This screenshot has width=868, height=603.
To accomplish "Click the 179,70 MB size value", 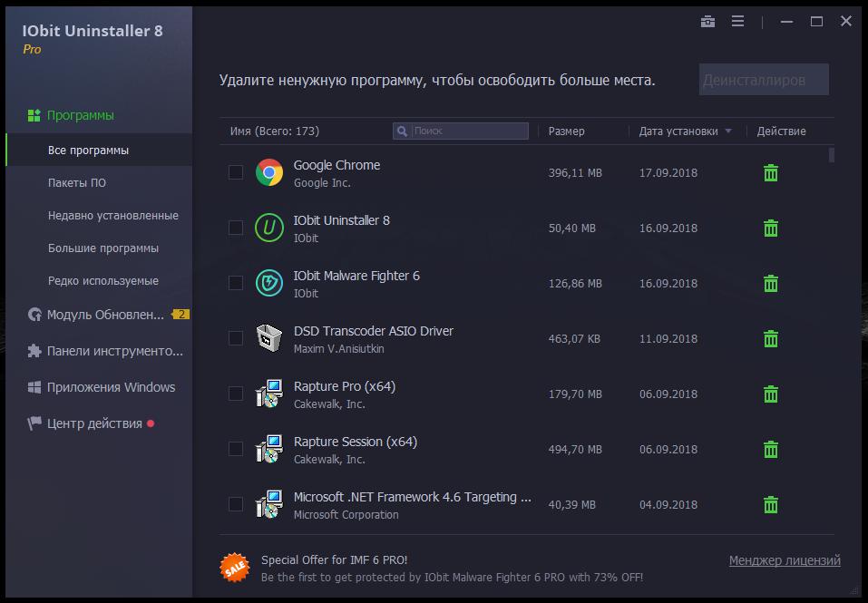I will point(575,394).
